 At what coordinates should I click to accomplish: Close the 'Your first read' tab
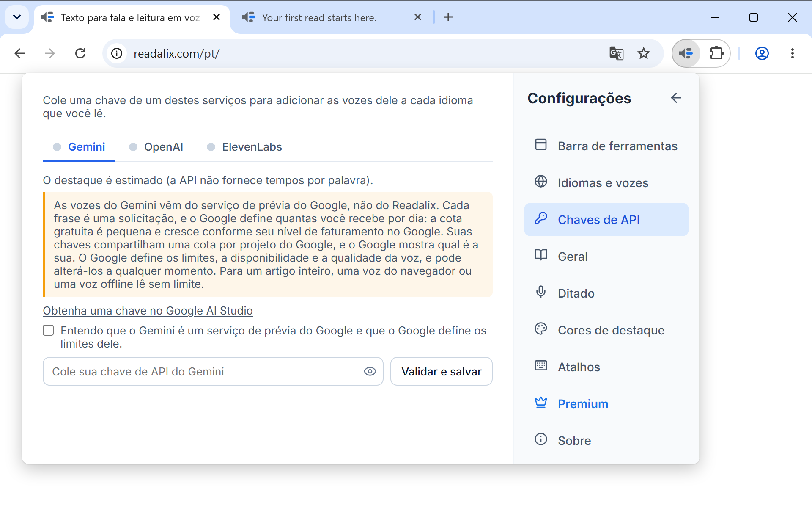(418, 17)
